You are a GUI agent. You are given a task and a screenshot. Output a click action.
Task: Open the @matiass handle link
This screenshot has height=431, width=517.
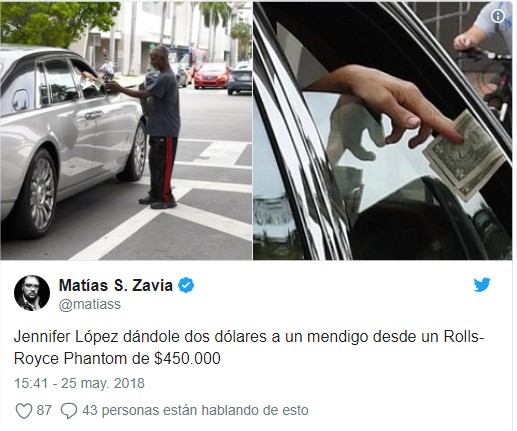90,304
